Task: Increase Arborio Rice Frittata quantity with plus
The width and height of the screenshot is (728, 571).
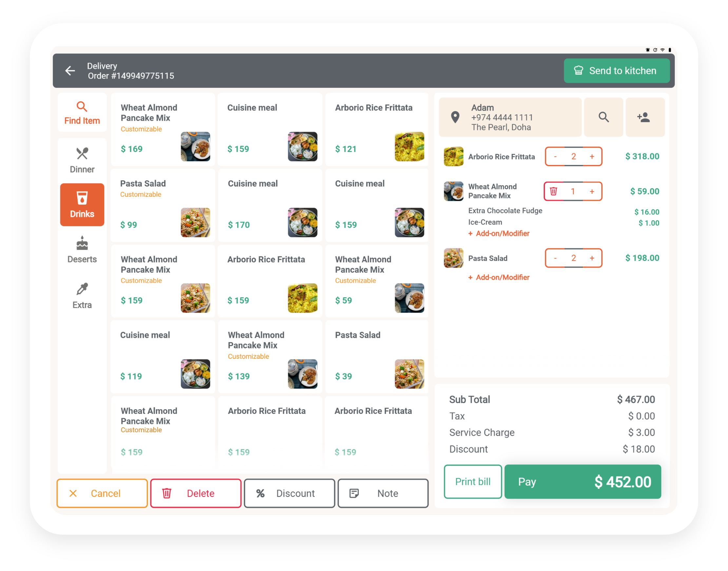Action: 592,156
